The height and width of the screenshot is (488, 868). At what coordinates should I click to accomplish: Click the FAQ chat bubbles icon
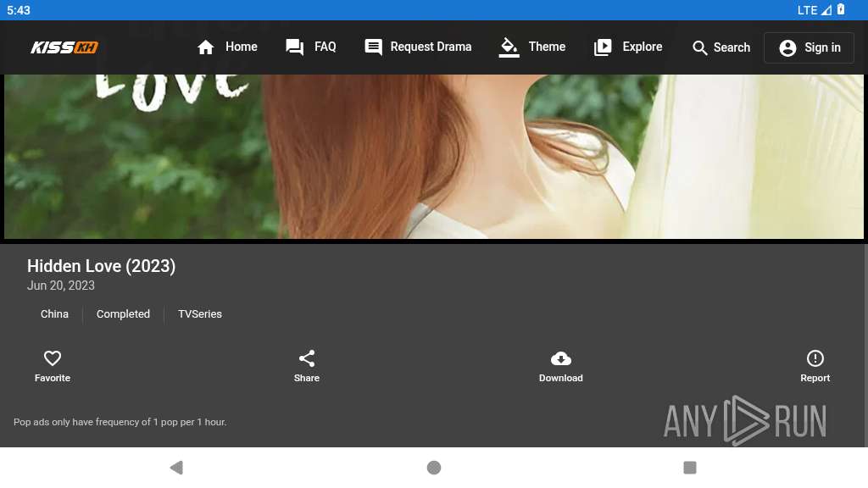294,47
